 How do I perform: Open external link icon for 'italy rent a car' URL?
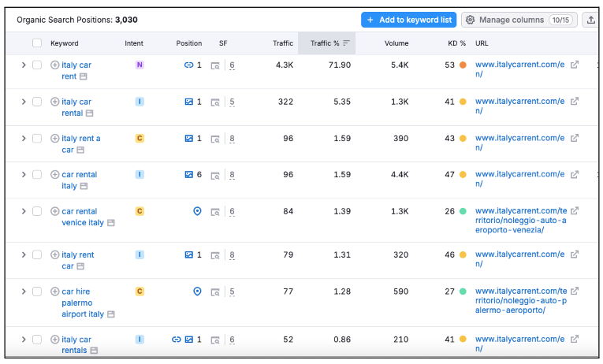click(575, 138)
